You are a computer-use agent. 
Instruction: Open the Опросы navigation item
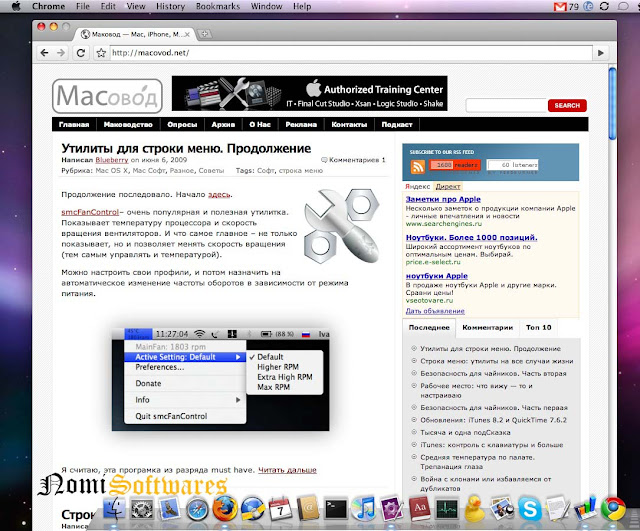[182, 124]
